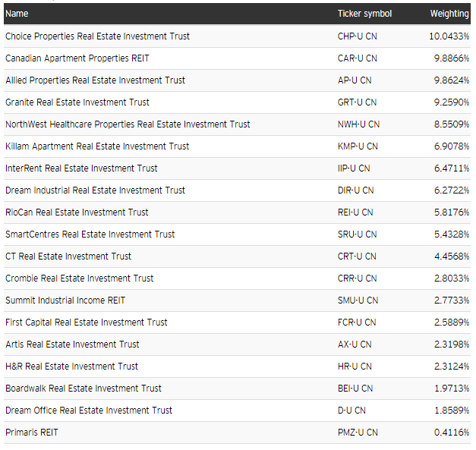This screenshot has width=476, height=450.
Task: Click ticker GRT-U CN
Action: coord(357,102)
